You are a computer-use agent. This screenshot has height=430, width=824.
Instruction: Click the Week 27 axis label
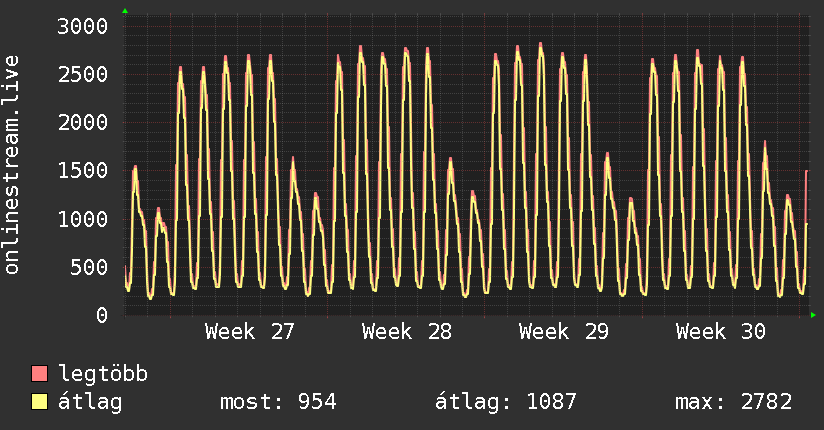coord(250,332)
